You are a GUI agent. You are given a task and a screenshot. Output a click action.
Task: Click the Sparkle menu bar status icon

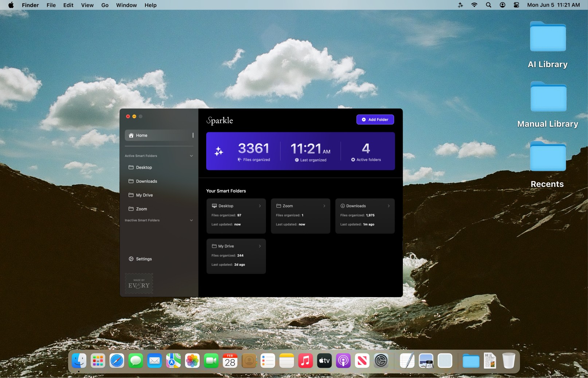460,5
